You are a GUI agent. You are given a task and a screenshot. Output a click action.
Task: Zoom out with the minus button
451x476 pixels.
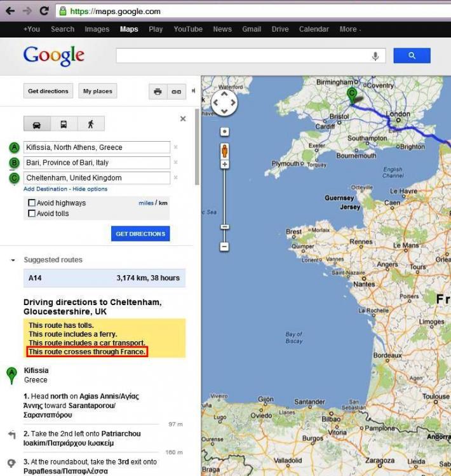224,247
